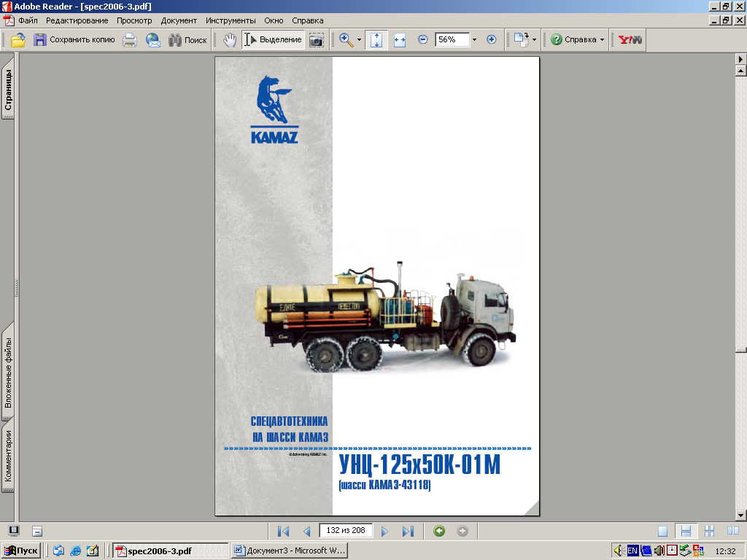Open Поиск search with the binoculars

[187, 40]
